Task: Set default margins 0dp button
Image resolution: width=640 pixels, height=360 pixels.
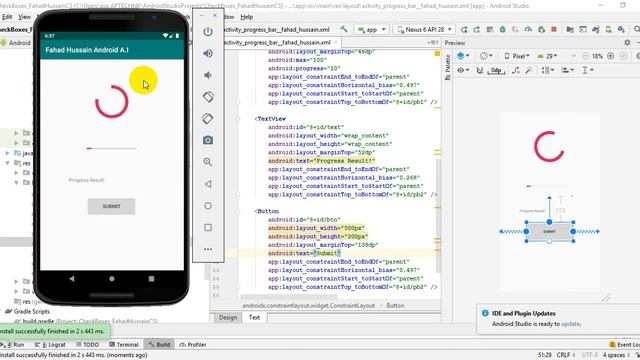Action: pyautogui.click(x=496, y=70)
